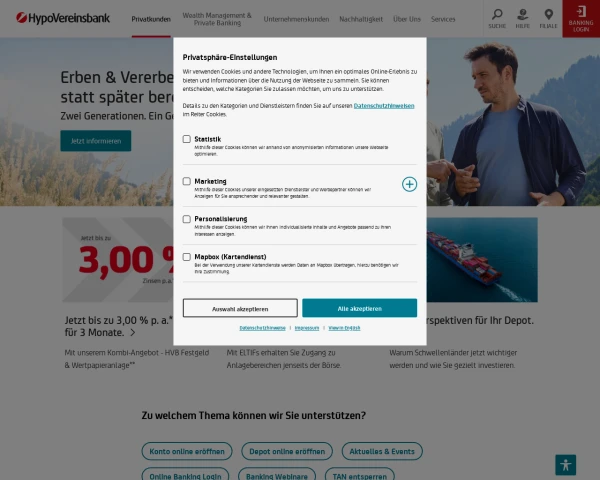Viewport: 600px width, 480px height.
Task: Tick the Marketing cookies checkbox
Action: coord(186,181)
